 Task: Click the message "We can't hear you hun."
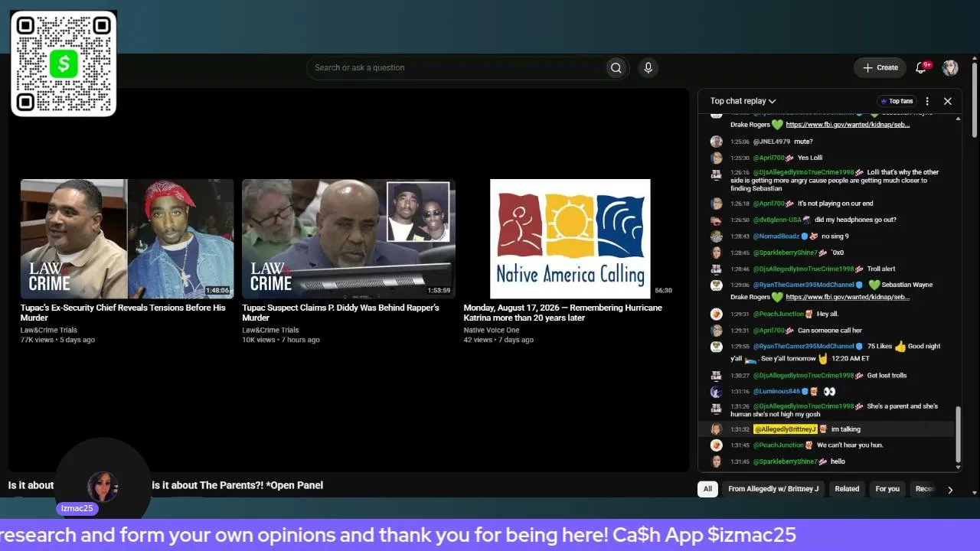[x=850, y=445]
